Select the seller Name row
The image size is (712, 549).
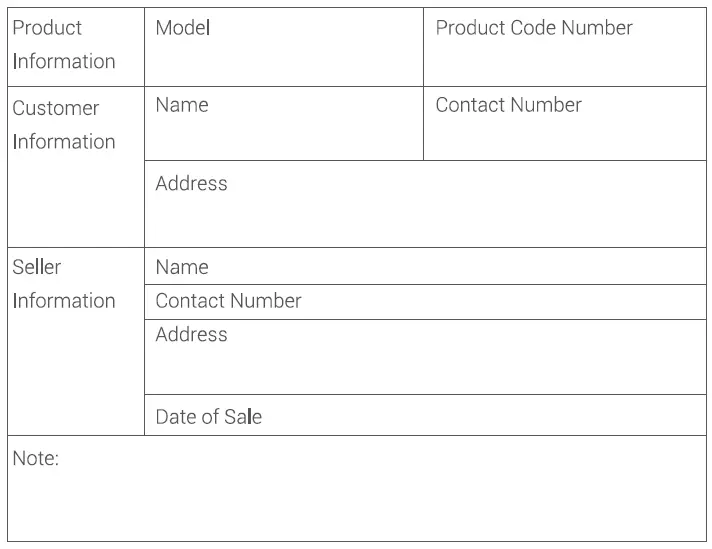(424, 267)
